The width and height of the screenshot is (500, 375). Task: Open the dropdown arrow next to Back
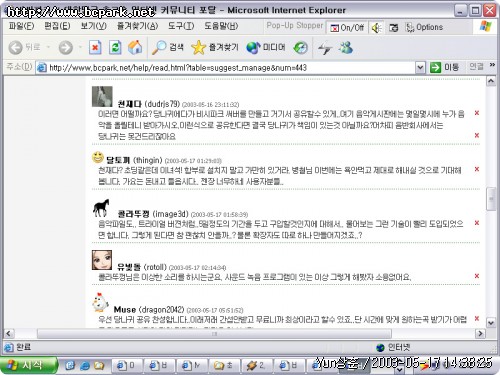click(48, 47)
